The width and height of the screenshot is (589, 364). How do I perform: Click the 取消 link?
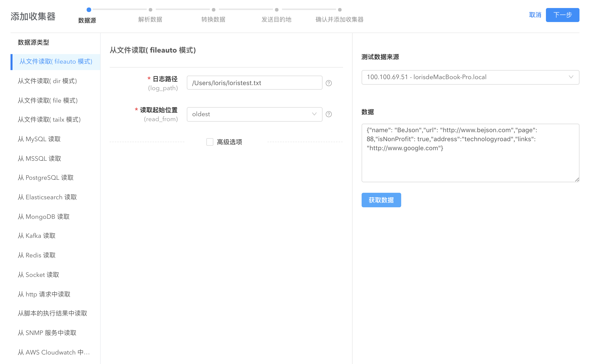click(535, 15)
